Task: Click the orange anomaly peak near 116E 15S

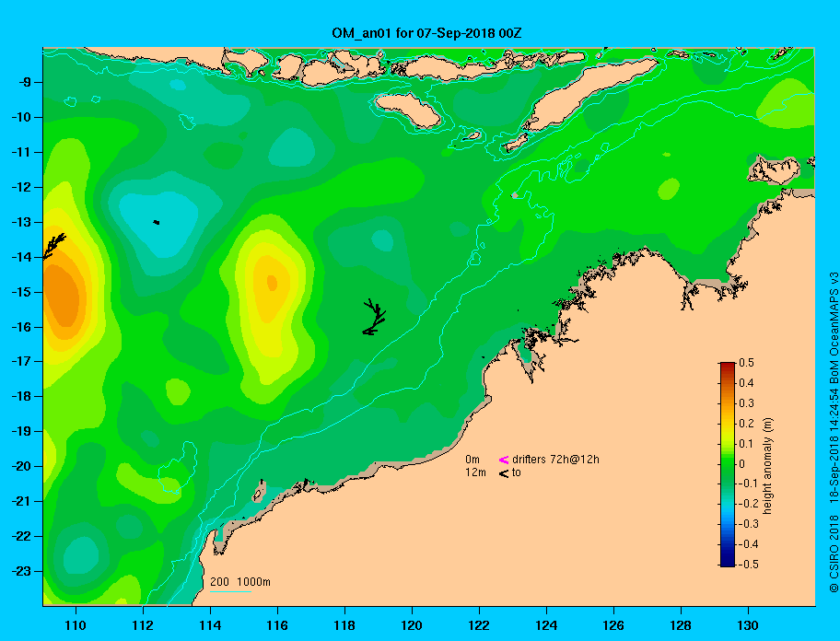Action: click(x=272, y=282)
